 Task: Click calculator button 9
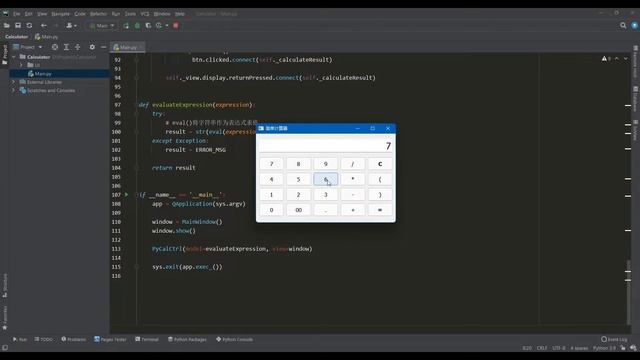(326, 164)
